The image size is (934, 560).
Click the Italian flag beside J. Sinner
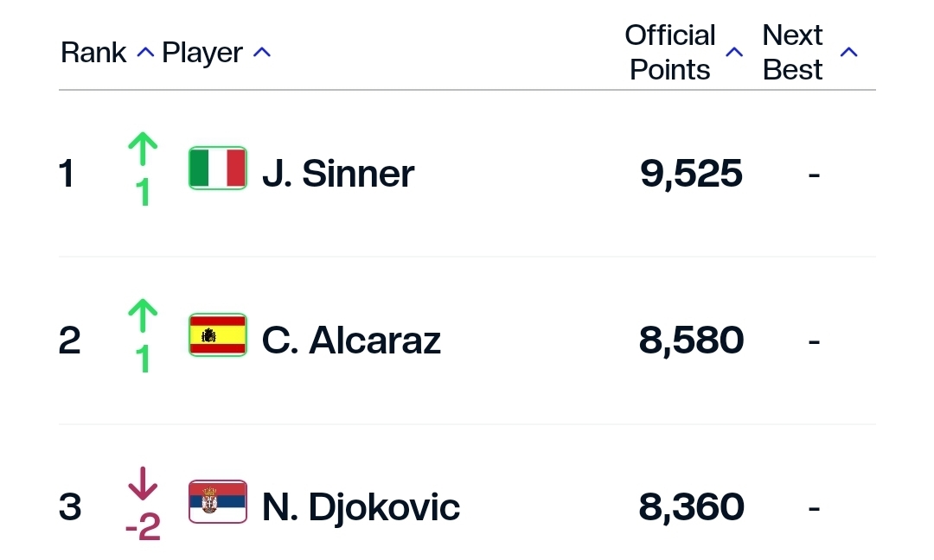218,169
